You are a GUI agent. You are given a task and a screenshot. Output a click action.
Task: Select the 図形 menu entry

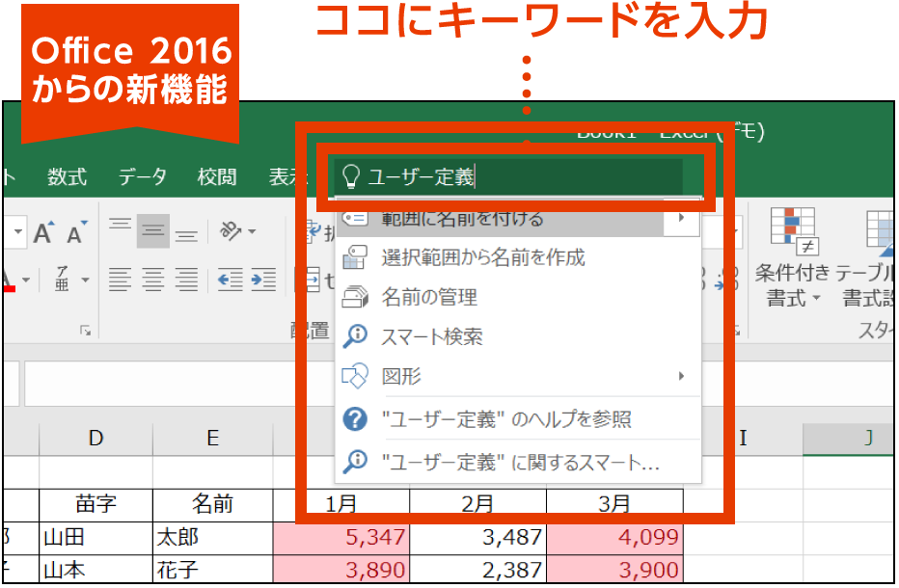pos(518,376)
